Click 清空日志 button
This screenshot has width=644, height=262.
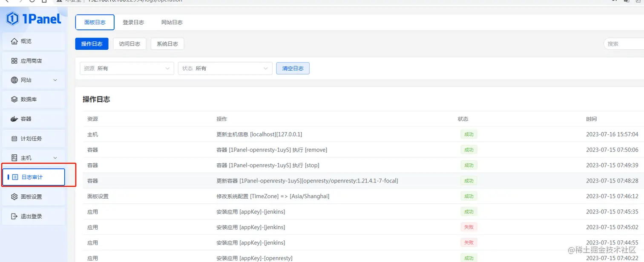(293, 68)
